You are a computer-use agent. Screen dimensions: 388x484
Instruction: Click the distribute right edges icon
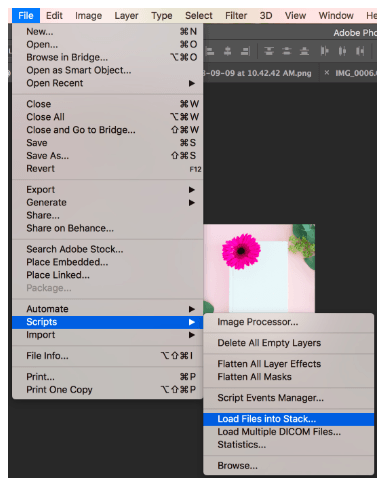coord(360,51)
